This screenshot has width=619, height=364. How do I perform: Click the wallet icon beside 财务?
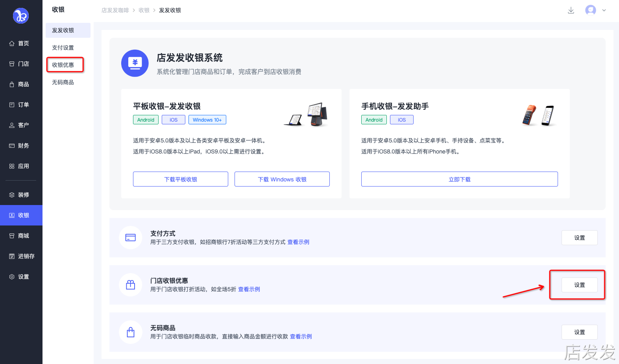tap(12, 146)
